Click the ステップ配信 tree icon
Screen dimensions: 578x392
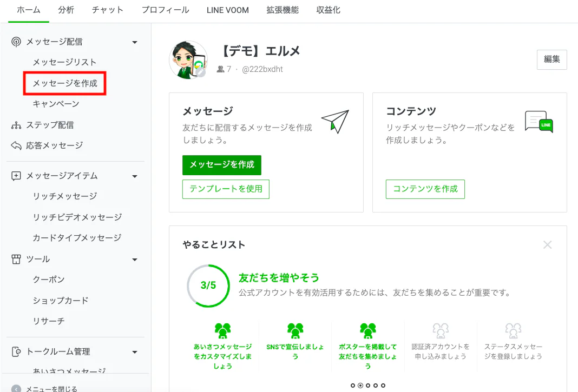(16, 125)
